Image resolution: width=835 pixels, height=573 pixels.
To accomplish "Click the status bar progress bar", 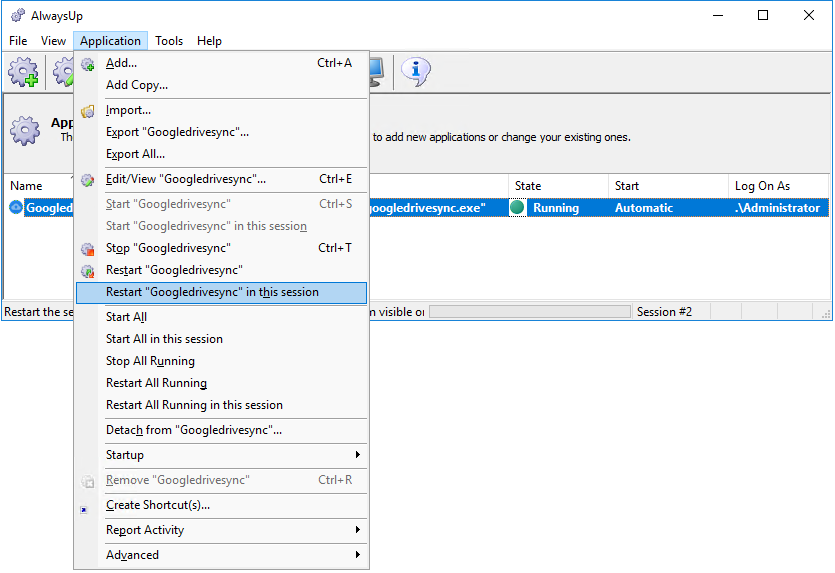I will 530,312.
